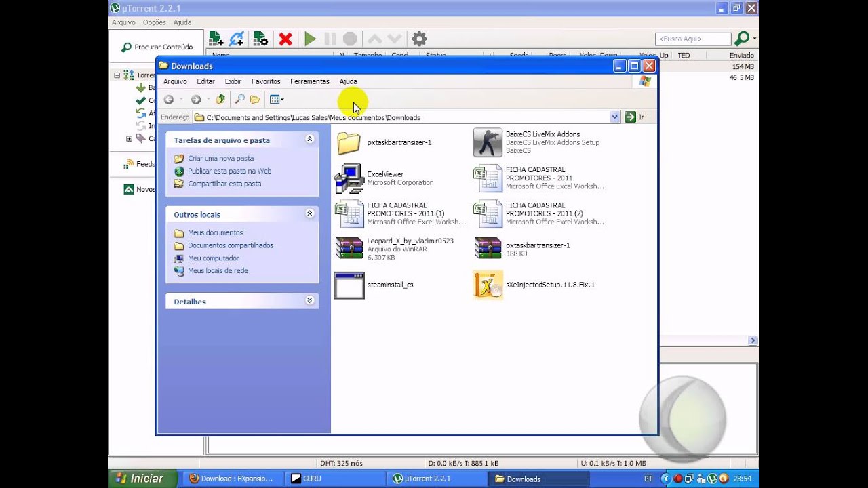Viewport: 868px width, 488px height.
Task: Click Move Up Queue arrow in µTorrent
Action: click(x=374, y=39)
